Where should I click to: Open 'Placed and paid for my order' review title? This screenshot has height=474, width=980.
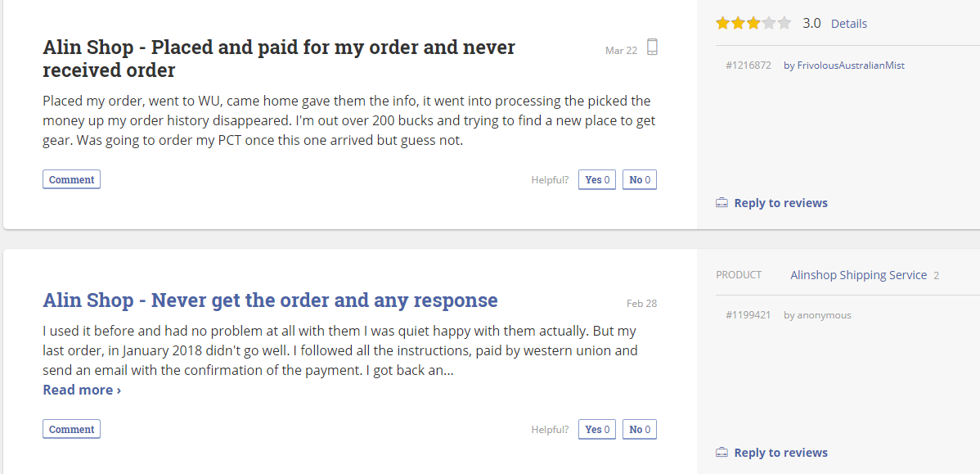pos(278,58)
